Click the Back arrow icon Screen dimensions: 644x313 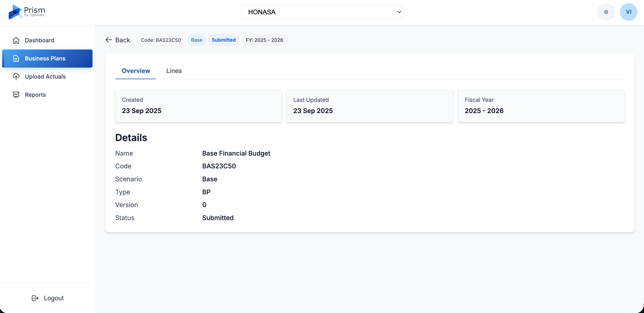tap(109, 40)
